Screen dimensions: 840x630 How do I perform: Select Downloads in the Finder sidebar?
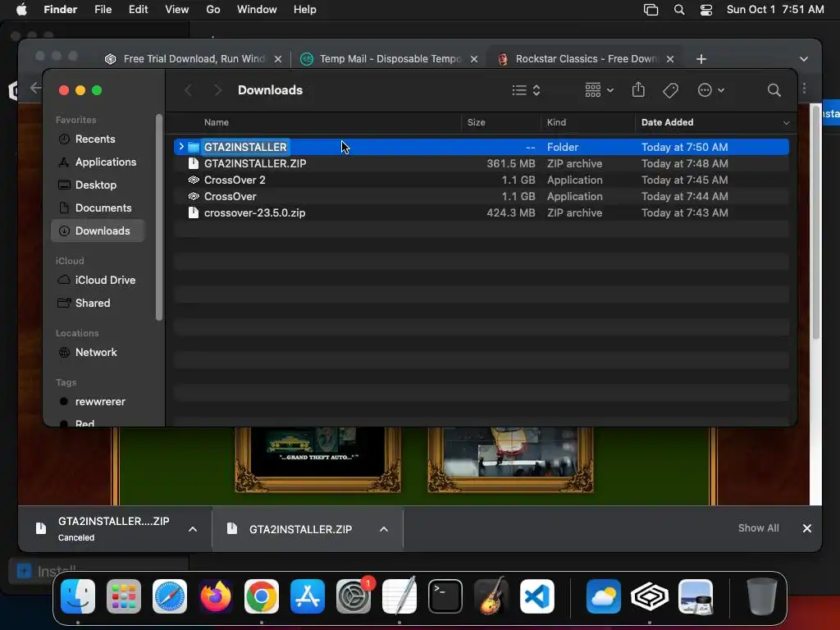point(98,231)
